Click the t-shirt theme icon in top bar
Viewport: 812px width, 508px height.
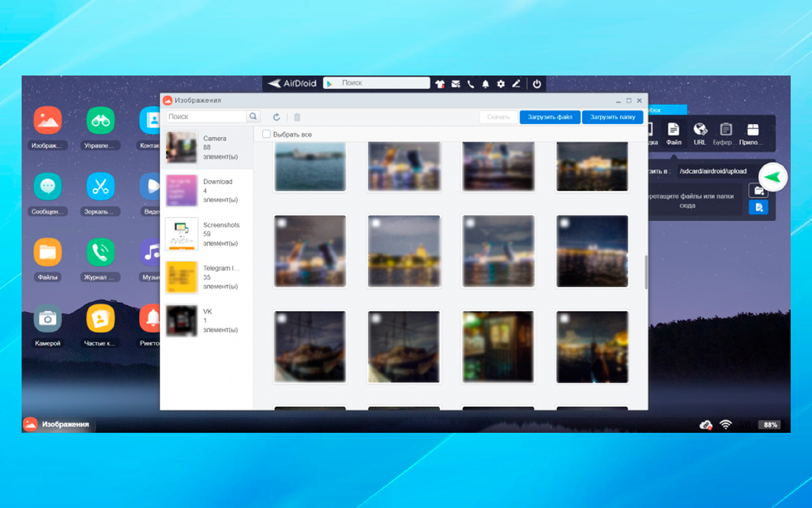coord(440,83)
